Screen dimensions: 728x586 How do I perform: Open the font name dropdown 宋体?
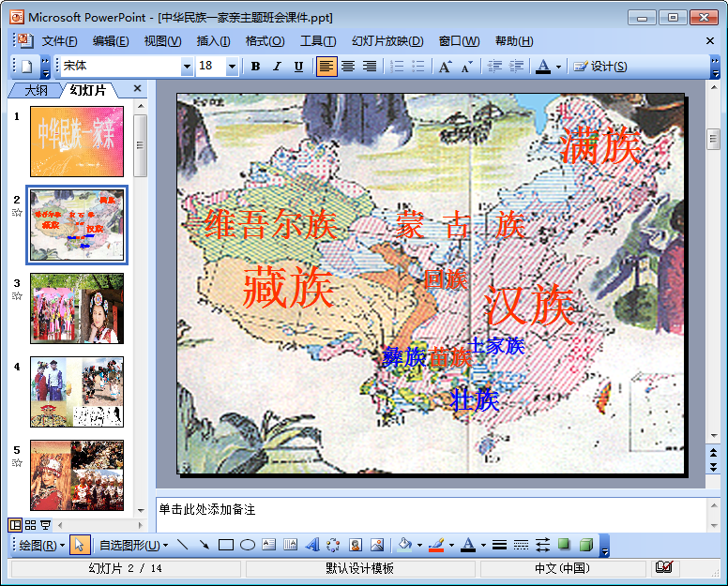[x=187, y=67]
